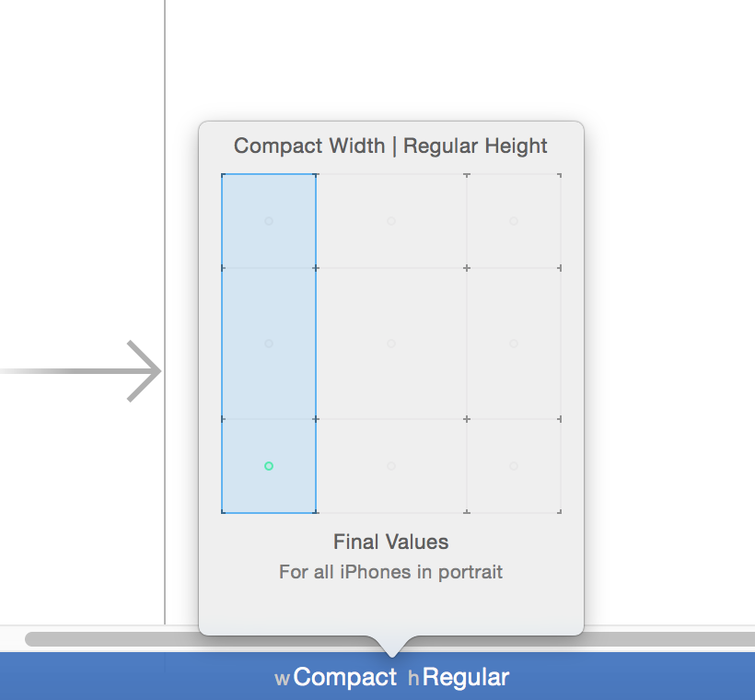The width and height of the screenshot is (755, 700).
Task: Pick the bottom-right cell of the grid
Action: pyautogui.click(x=514, y=466)
